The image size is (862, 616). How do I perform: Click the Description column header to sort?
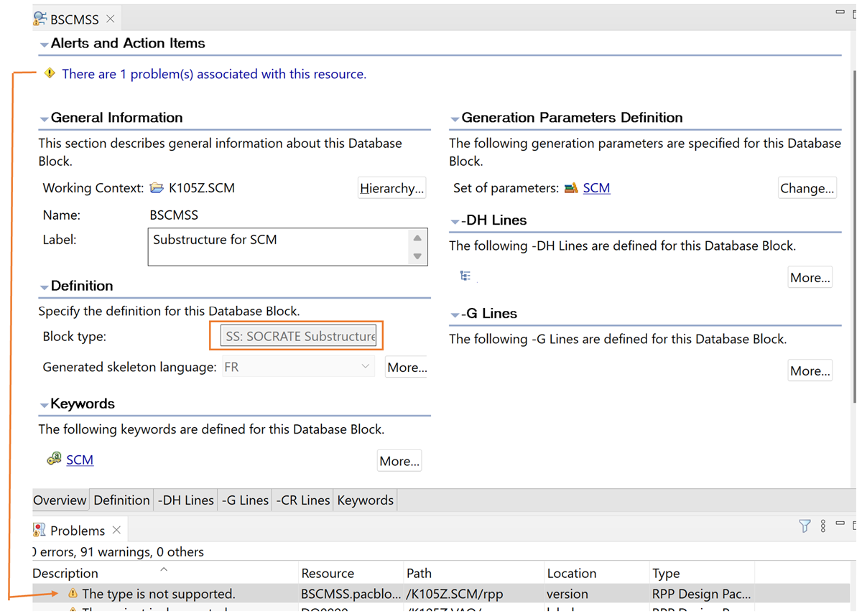click(64, 573)
